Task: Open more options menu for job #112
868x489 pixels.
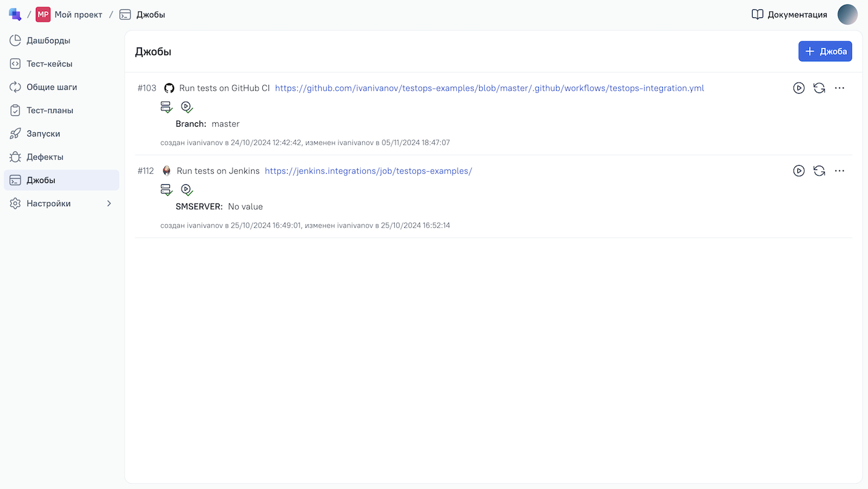Action: tap(839, 171)
